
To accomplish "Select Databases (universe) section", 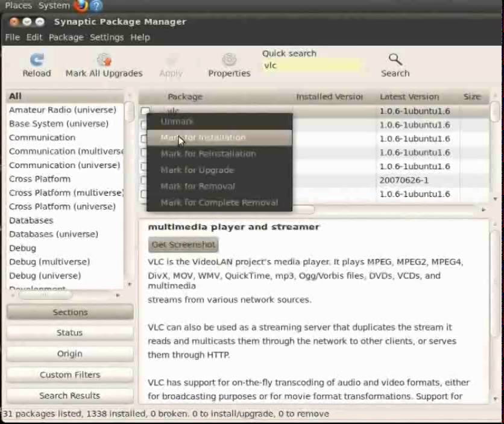I will tap(65, 234).
